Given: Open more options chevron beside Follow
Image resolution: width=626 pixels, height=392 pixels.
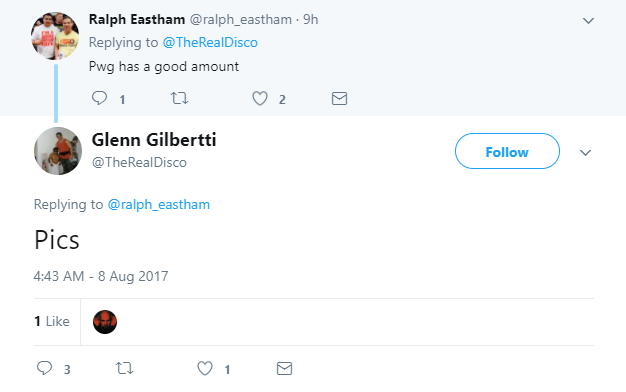Looking at the screenshot, I should 585,152.
